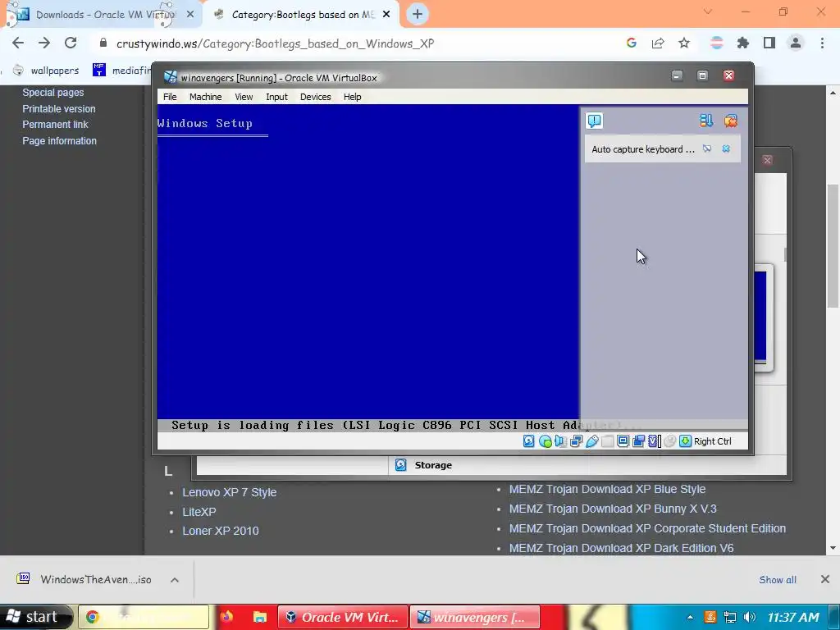This screenshot has width=840, height=630.
Task: Open File menu in VirtualBox window
Action: 170,97
